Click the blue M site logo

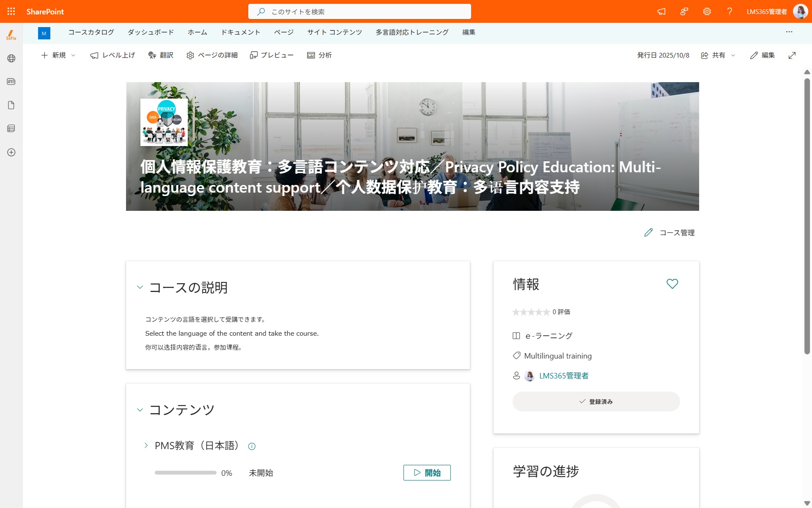pos(44,33)
